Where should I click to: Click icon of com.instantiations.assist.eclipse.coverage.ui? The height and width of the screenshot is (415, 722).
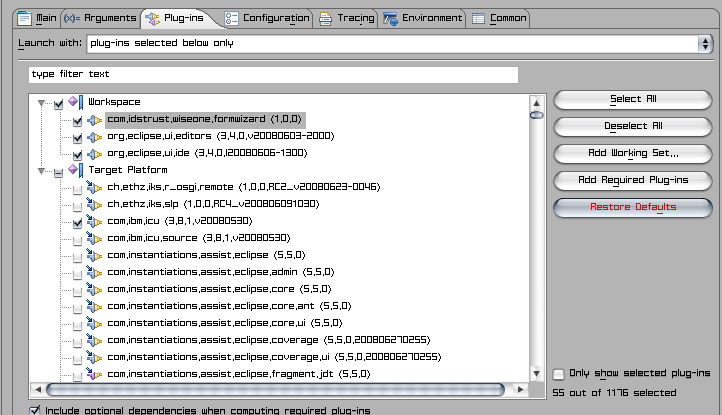point(94,358)
